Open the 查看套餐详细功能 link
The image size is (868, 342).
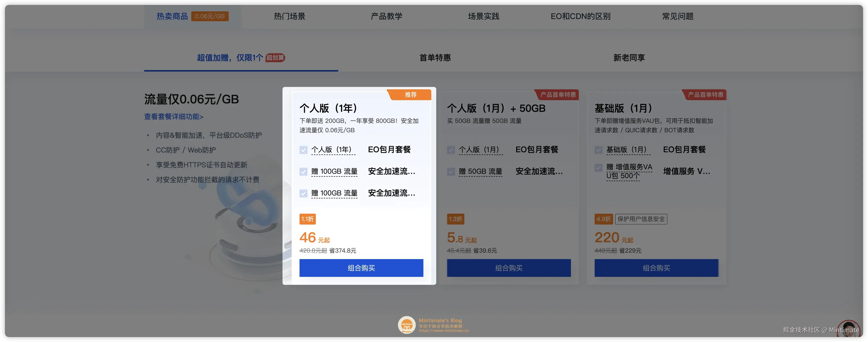(x=173, y=116)
